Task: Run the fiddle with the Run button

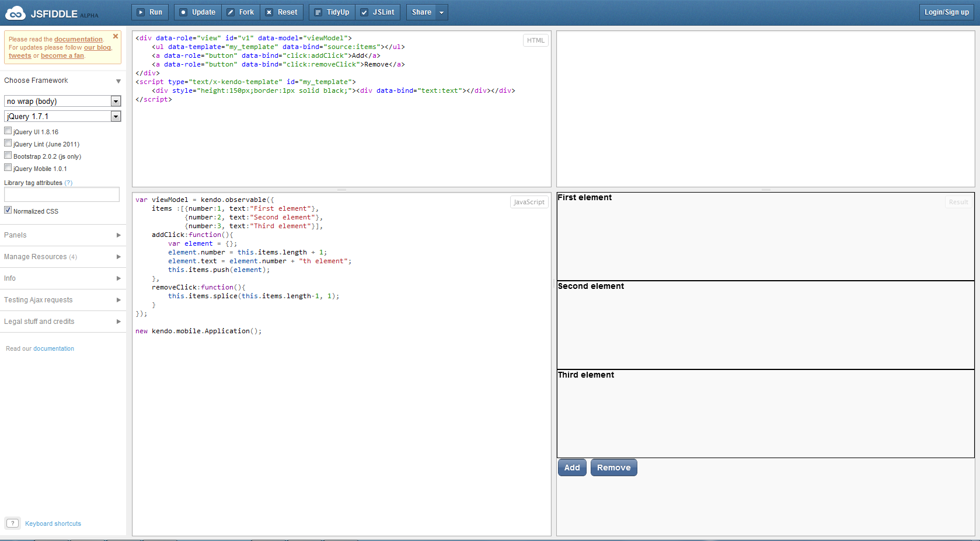Action: point(150,12)
